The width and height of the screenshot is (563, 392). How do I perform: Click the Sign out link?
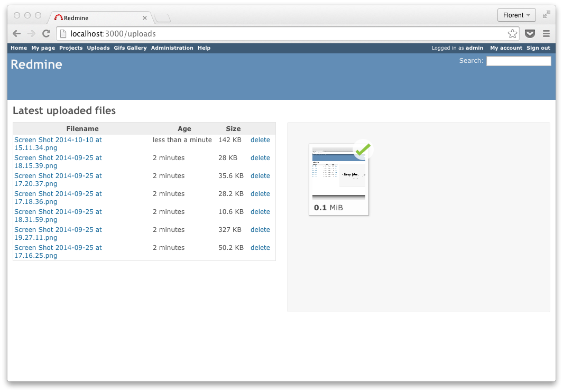coord(538,48)
